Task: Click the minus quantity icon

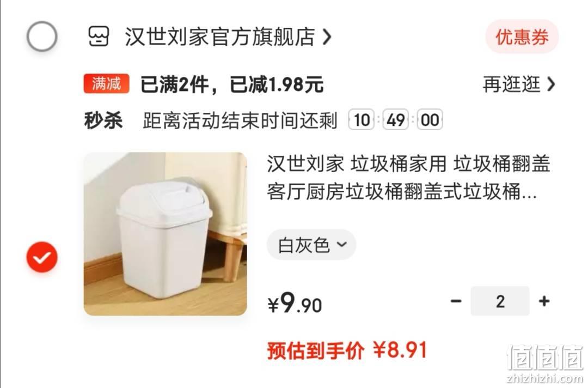Action: [456, 301]
